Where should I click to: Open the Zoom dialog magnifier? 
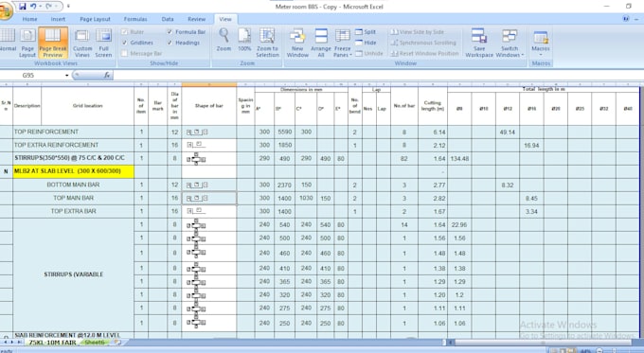[224, 40]
